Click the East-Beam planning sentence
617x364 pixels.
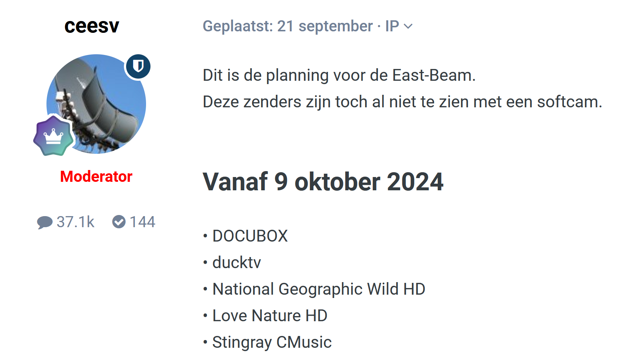(339, 75)
